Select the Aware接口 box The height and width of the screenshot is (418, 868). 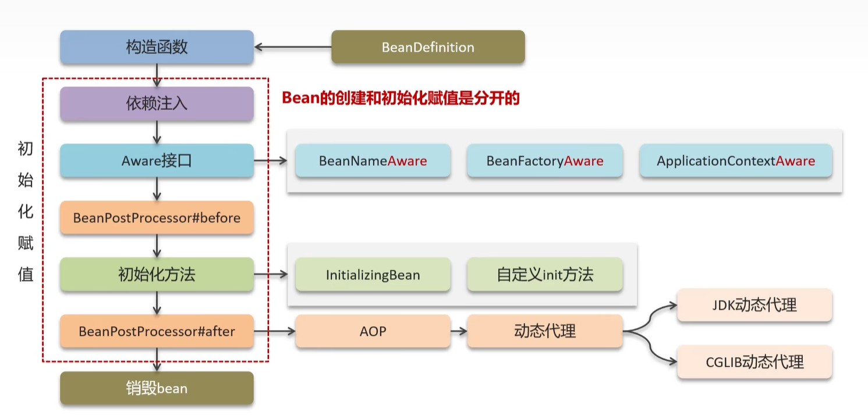157,161
